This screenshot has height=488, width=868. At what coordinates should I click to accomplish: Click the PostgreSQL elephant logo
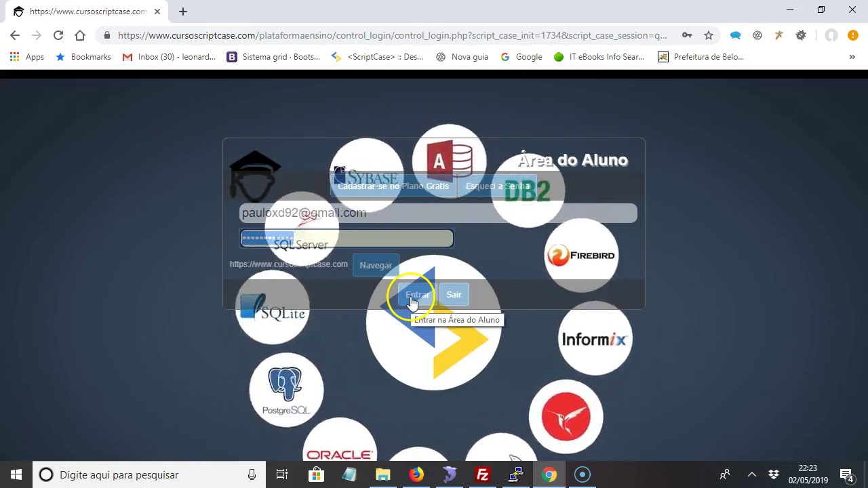click(x=286, y=390)
